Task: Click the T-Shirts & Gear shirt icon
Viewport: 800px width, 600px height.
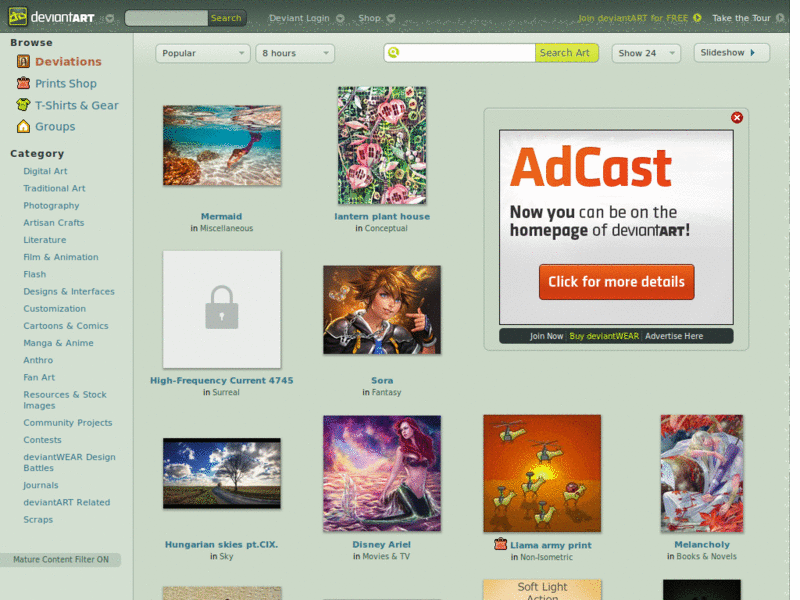Action: coord(23,105)
